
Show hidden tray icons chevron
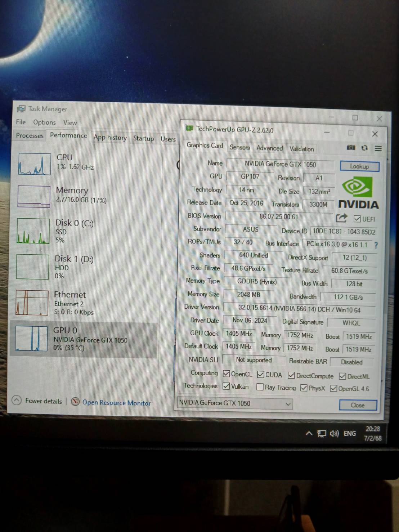click(309, 433)
